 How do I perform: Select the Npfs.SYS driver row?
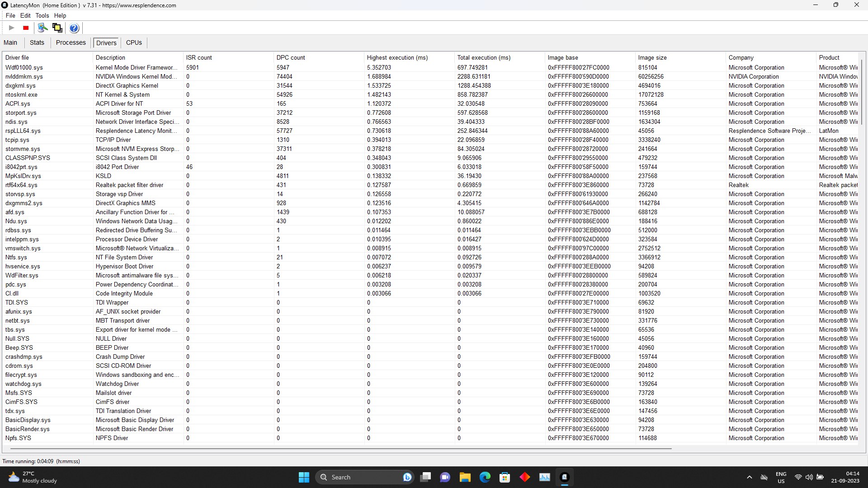(x=430, y=438)
